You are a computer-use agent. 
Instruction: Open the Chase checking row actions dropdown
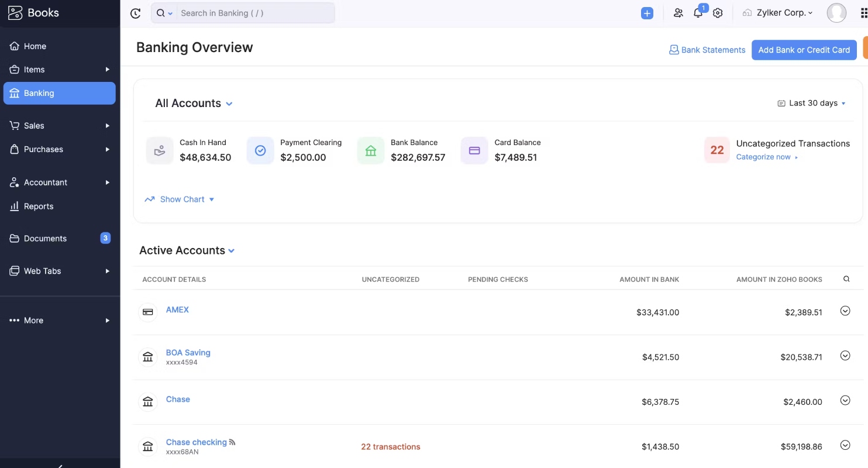[x=845, y=445]
